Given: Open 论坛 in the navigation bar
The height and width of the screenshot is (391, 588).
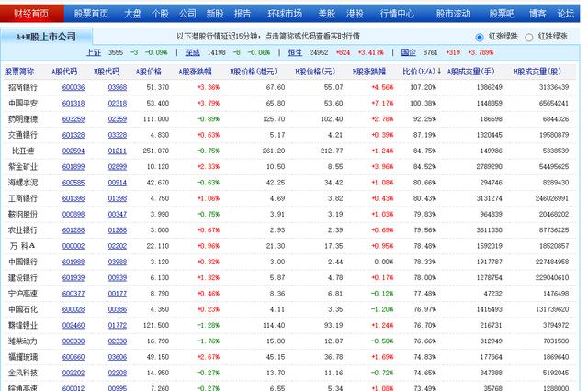Looking at the screenshot, I should [566, 14].
